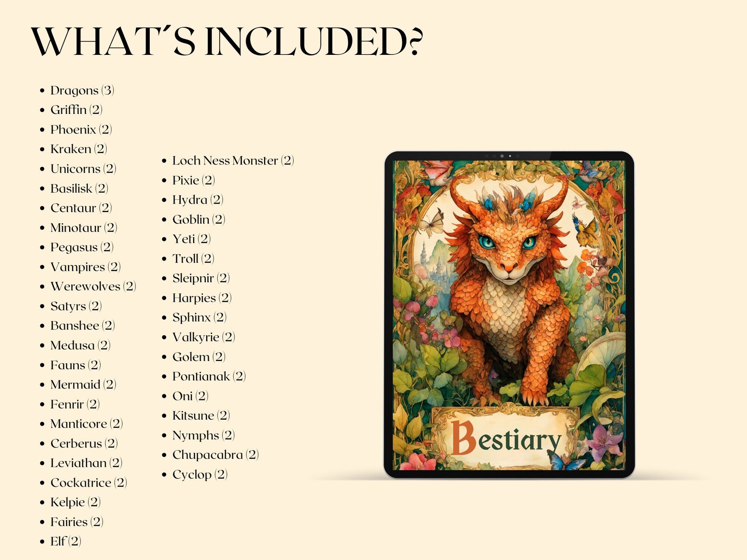Viewport: 747px width, 560px height.
Task: Click the Cyclop (2) list item
Action: [200, 475]
